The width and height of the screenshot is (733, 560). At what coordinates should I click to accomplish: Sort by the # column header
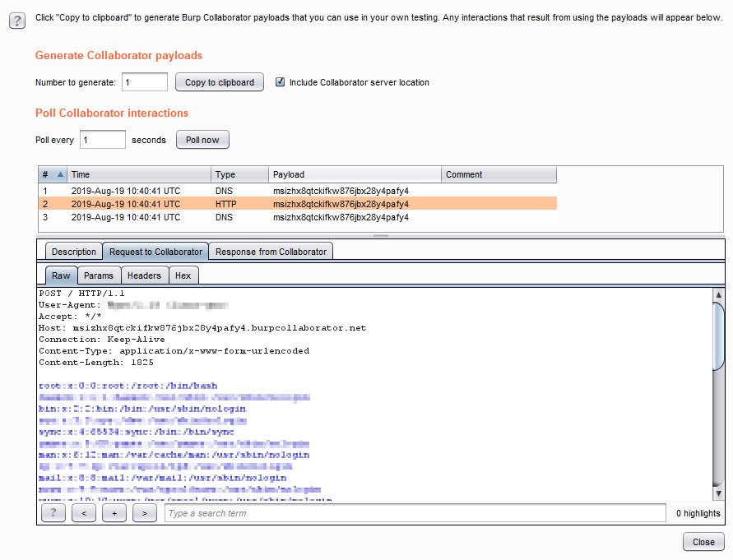tap(53, 174)
